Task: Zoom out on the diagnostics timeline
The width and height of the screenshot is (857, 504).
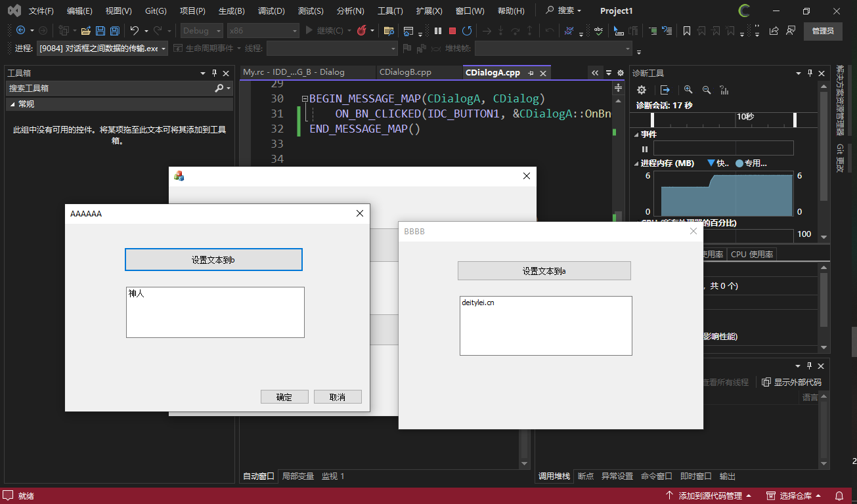Action: [x=707, y=90]
